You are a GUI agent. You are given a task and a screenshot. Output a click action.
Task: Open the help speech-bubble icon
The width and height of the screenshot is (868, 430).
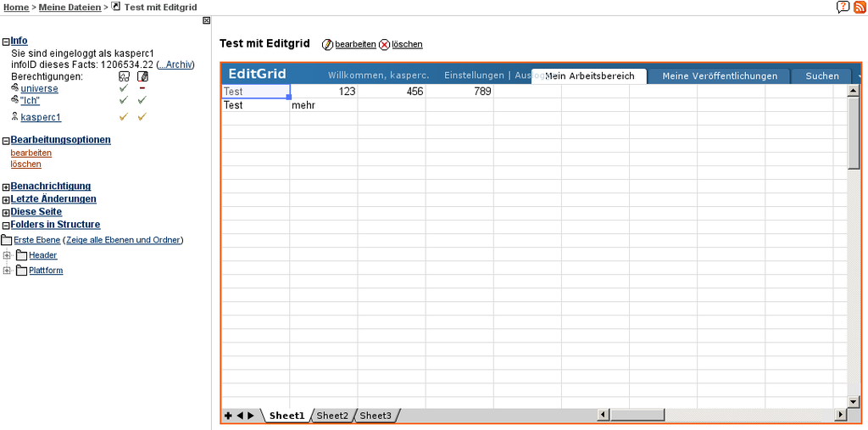pos(843,7)
